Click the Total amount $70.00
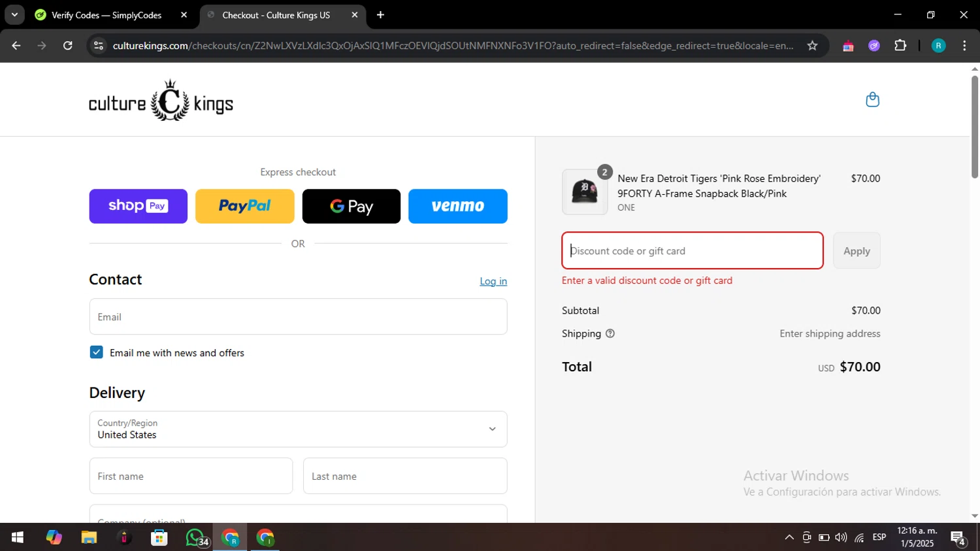 [x=860, y=367]
